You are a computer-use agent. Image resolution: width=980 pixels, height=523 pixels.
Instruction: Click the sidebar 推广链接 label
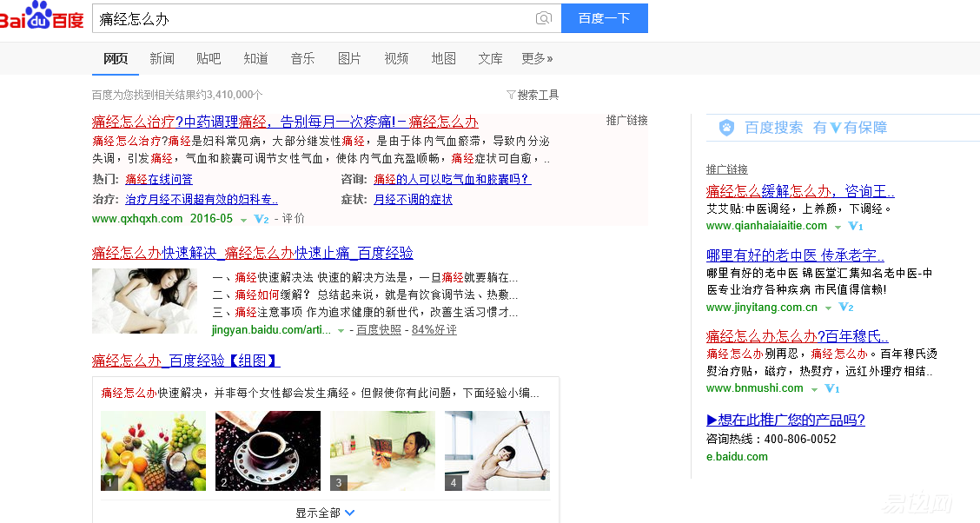(727, 169)
